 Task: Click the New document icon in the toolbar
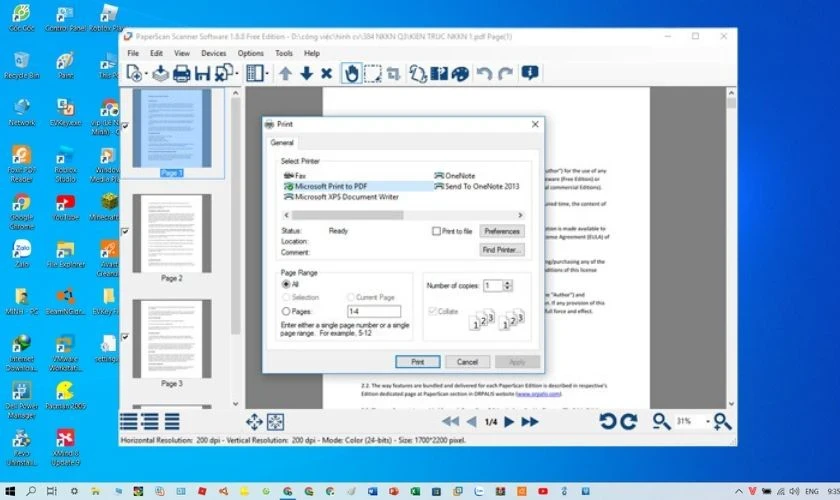click(134, 73)
